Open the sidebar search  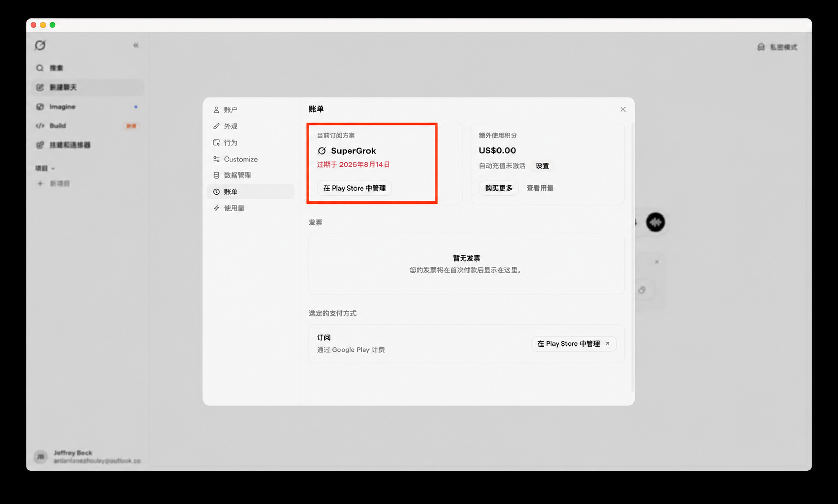coord(87,68)
